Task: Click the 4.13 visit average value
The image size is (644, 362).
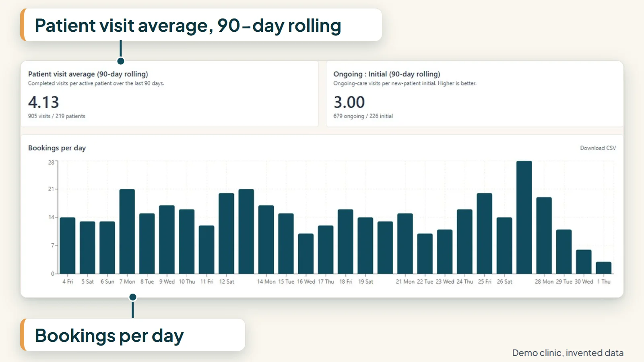Action: [43, 102]
